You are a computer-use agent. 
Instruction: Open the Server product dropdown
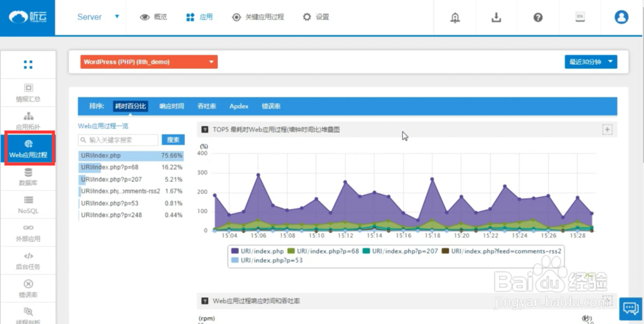point(98,17)
